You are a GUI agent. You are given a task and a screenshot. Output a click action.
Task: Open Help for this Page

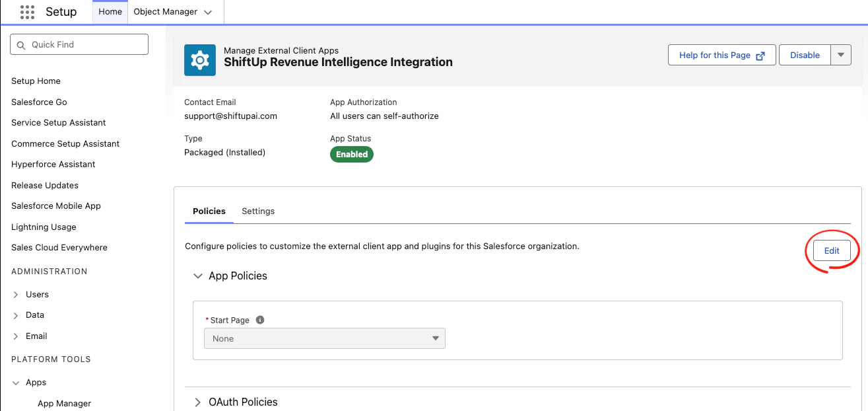point(722,55)
